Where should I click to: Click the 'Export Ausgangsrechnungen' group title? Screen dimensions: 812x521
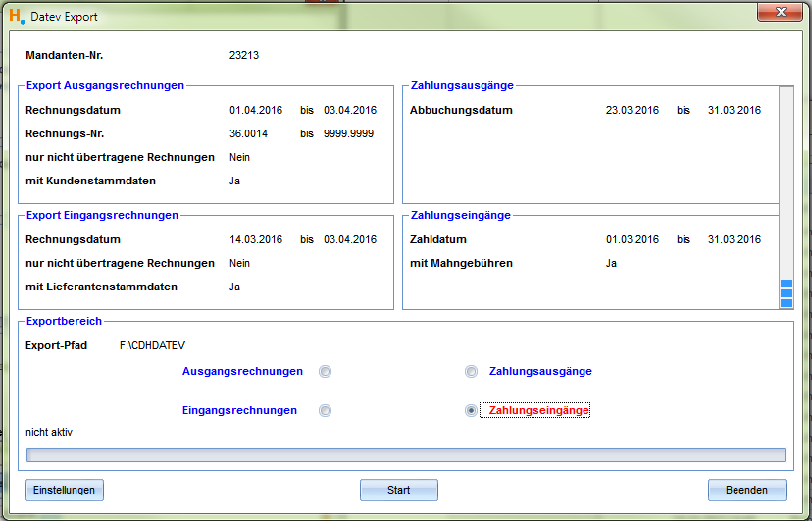pyautogui.click(x=105, y=86)
